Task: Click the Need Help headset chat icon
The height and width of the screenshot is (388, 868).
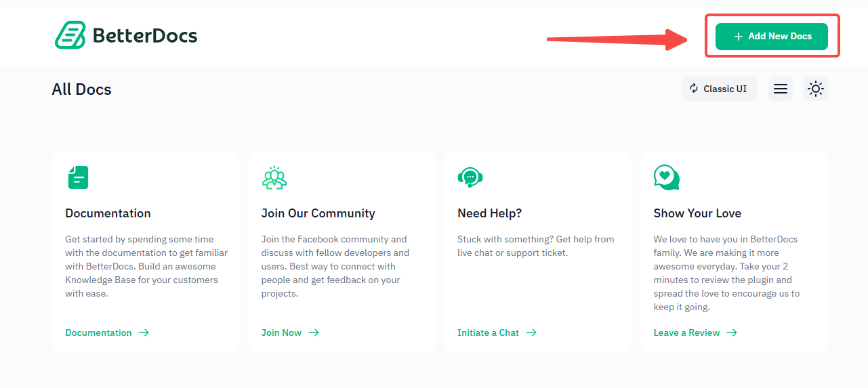Action: tap(470, 177)
